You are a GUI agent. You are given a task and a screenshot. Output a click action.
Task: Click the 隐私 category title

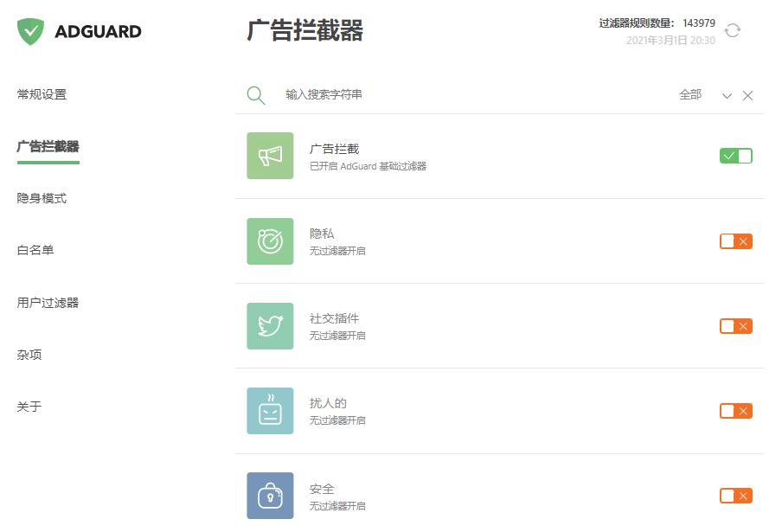pyautogui.click(x=322, y=234)
